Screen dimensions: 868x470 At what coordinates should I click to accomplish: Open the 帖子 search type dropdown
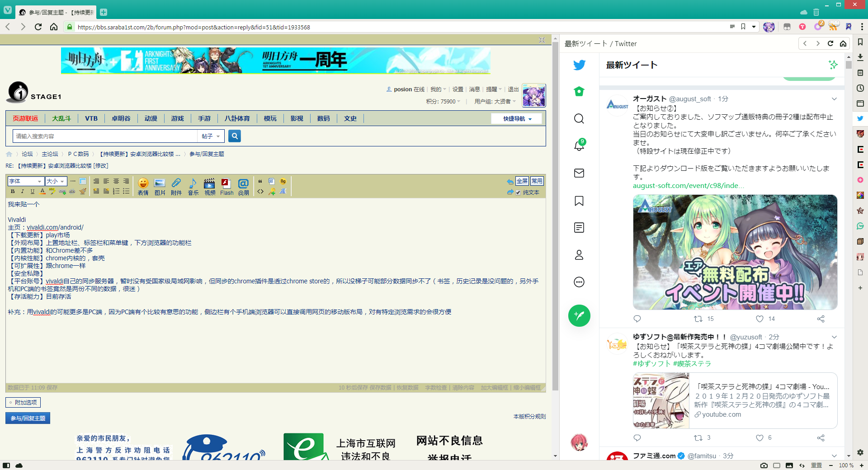211,136
